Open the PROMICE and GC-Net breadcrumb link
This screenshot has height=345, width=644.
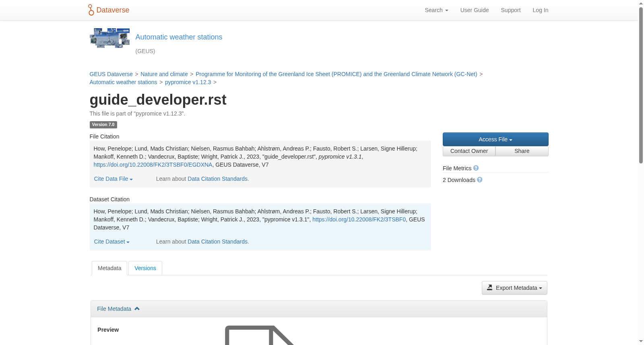(336, 74)
